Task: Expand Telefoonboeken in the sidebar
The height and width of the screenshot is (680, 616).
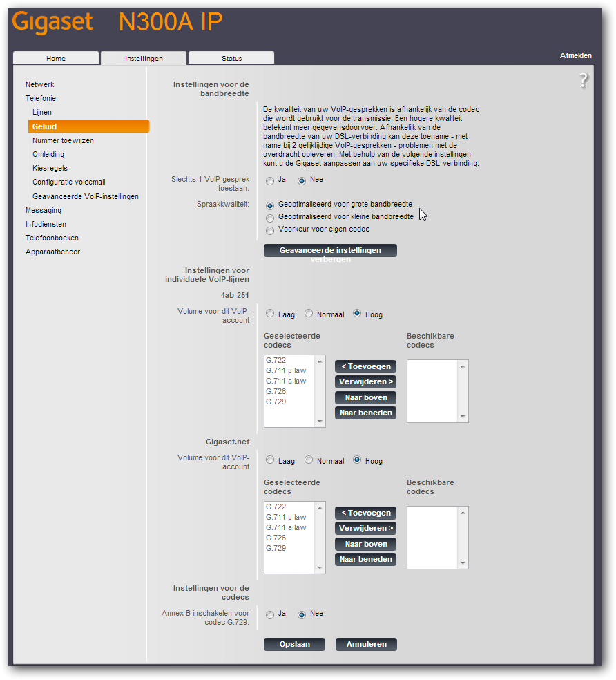Action: pos(52,238)
